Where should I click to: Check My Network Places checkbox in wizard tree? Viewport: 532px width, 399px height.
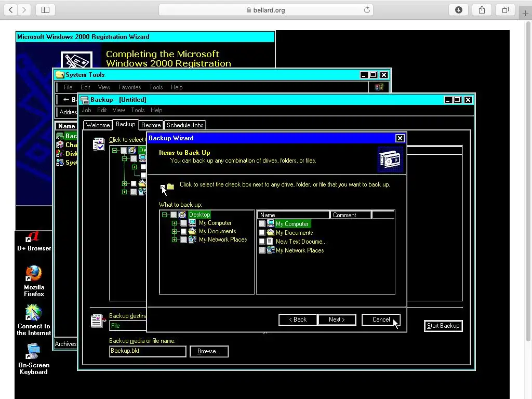coord(183,240)
